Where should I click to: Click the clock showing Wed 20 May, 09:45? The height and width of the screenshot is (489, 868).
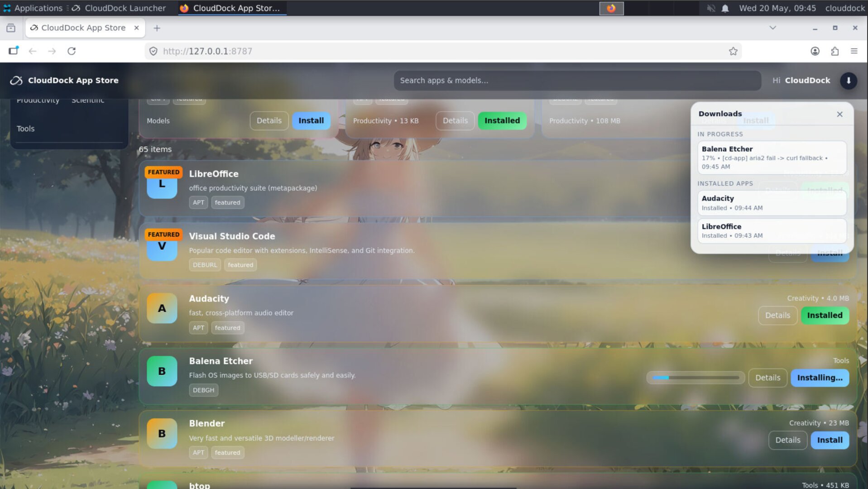(777, 8)
